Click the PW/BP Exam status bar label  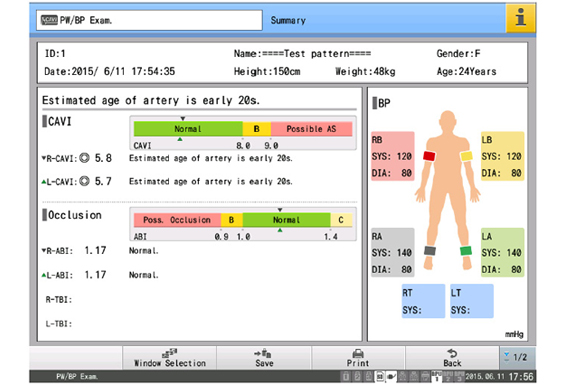(x=77, y=377)
